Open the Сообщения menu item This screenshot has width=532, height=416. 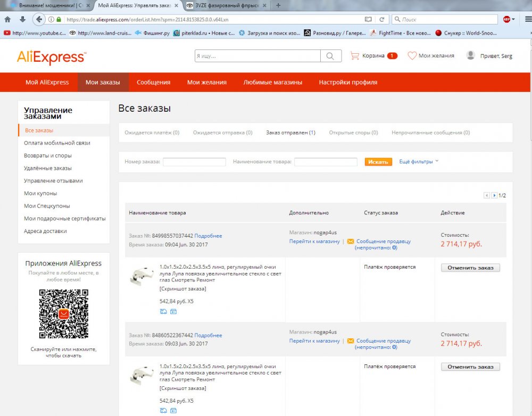(153, 82)
